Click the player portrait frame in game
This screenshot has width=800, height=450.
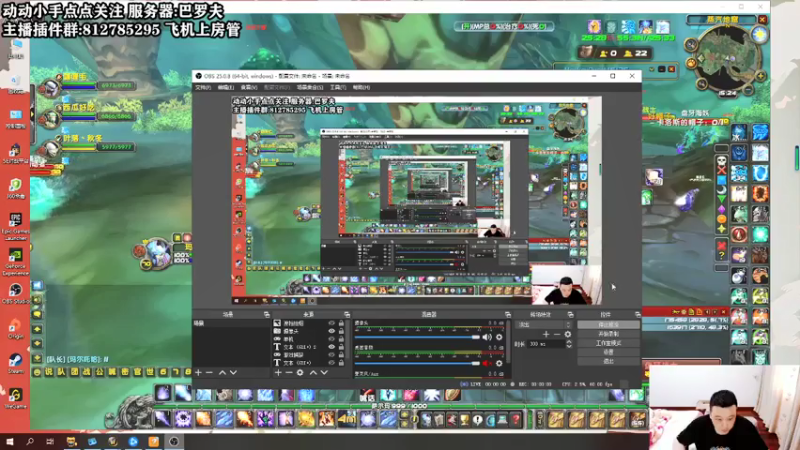click(x=156, y=253)
